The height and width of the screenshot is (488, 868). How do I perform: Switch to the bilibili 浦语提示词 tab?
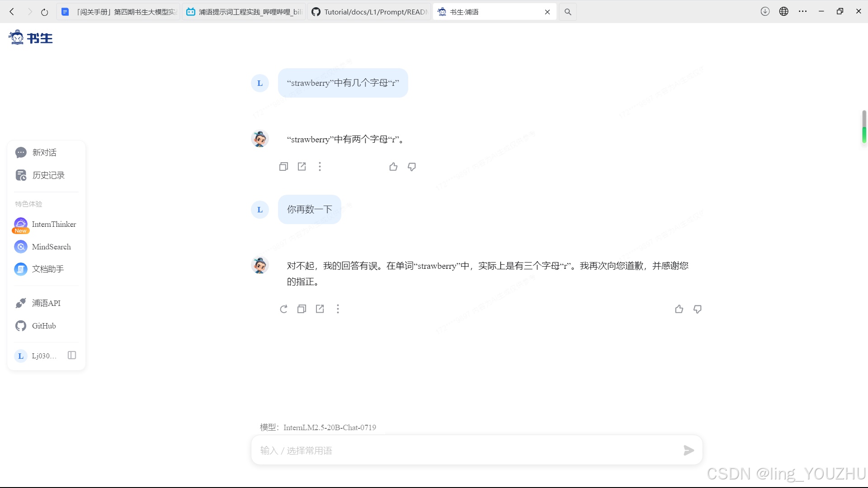[245, 12]
